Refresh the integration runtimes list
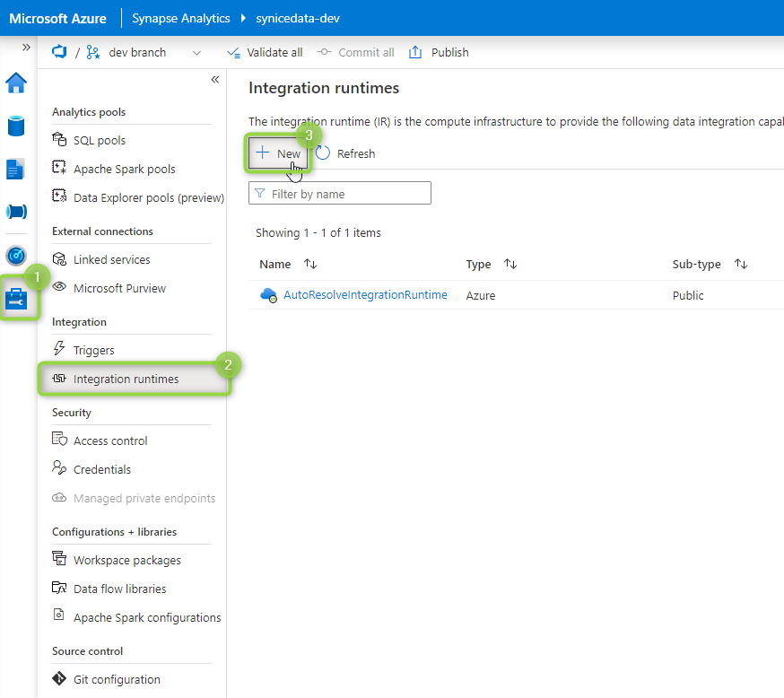The width and height of the screenshot is (784, 698). [345, 153]
